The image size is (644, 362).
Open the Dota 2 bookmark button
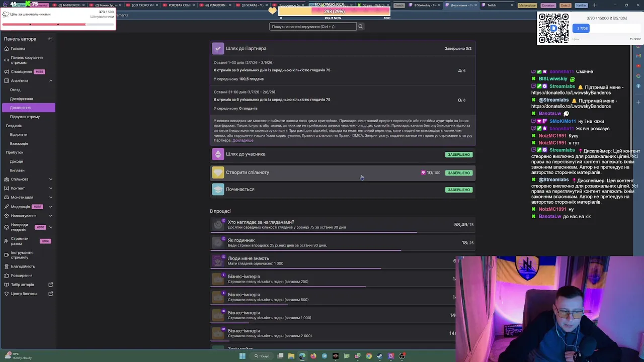point(566,5)
